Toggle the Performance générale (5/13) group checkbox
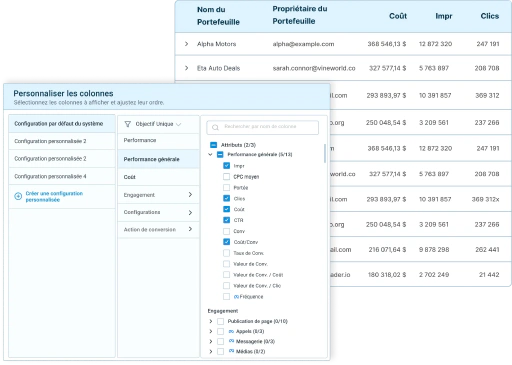 (x=220, y=154)
